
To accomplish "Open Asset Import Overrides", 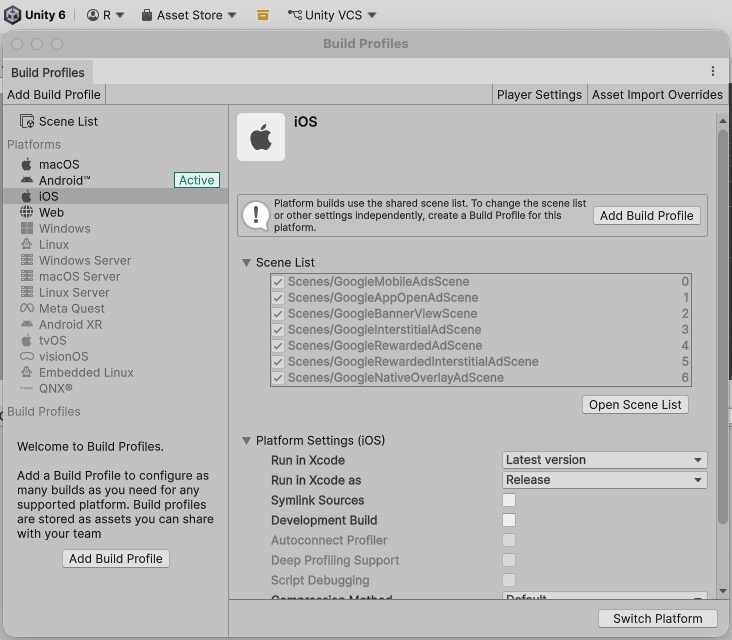I will pyautogui.click(x=657, y=95).
